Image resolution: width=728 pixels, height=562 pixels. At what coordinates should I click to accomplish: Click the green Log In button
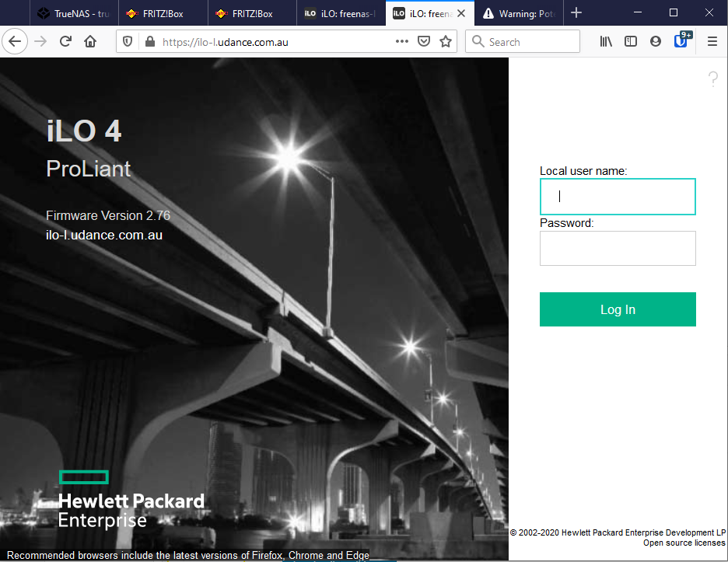tap(618, 309)
